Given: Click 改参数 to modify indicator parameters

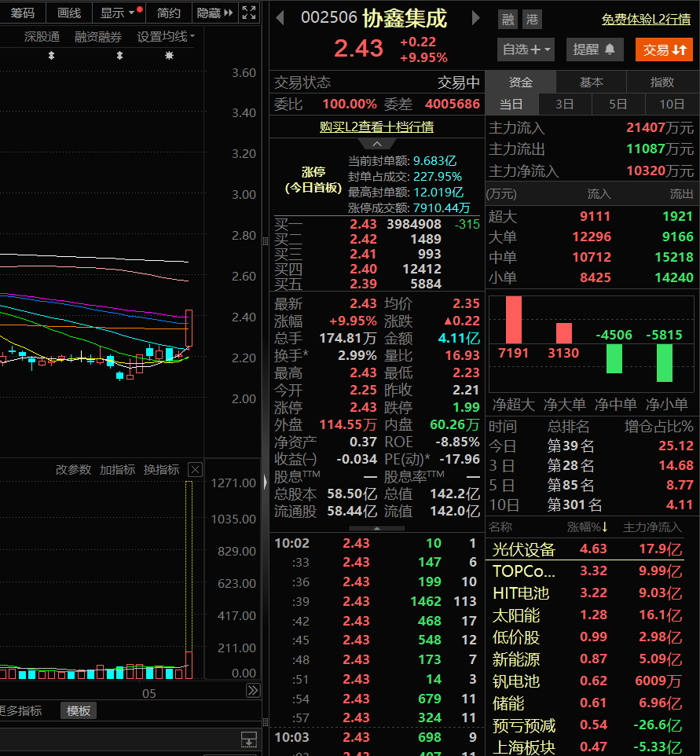Looking at the screenshot, I should 73,470.
